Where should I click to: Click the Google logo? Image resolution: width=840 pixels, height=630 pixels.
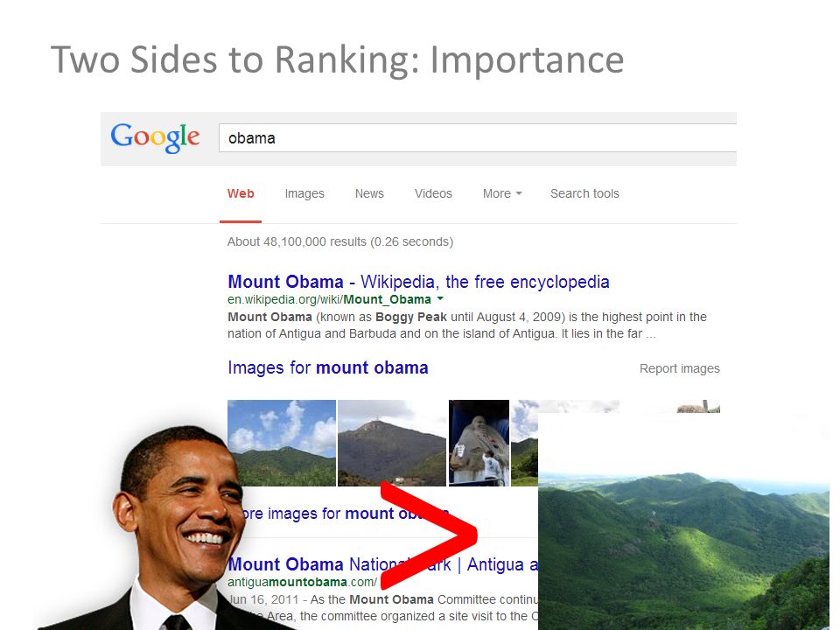156,137
